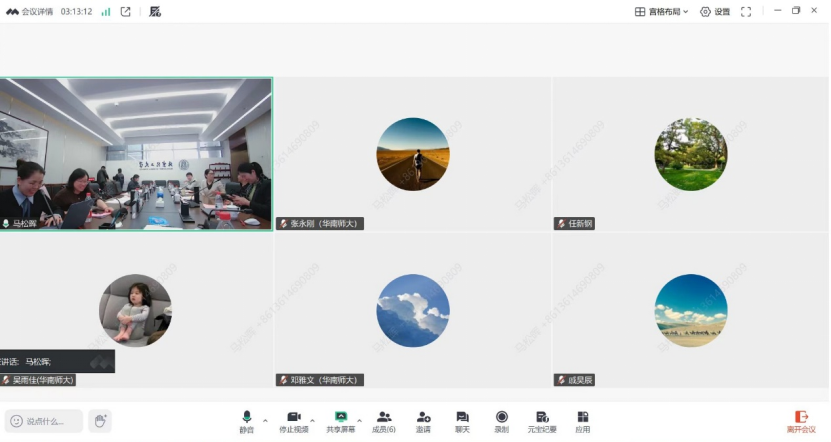The width and height of the screenshot is (831, 442).
Task: Open the 聊天 chat panel
Action: tap(462, 422)
